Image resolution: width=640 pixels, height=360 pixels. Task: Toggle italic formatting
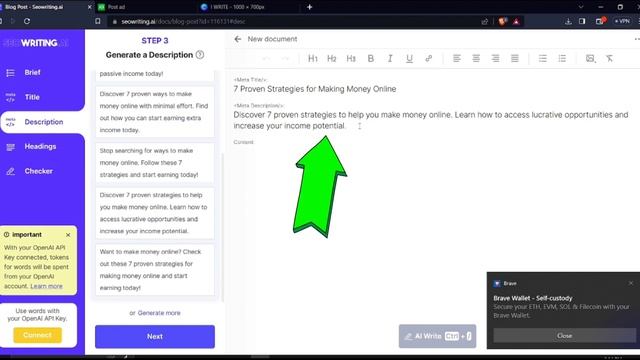[x=390, y=58]
